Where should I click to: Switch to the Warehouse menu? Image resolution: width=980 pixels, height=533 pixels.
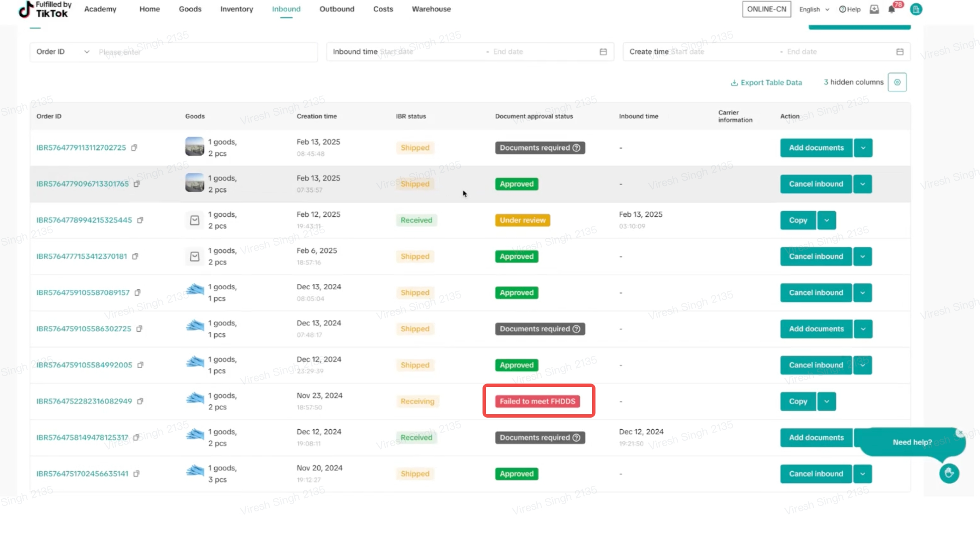431,9
